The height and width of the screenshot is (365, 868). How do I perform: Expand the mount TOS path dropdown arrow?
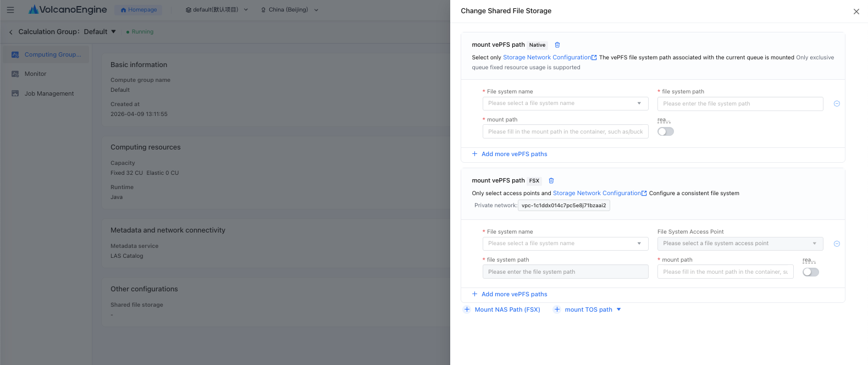[619, 309]
